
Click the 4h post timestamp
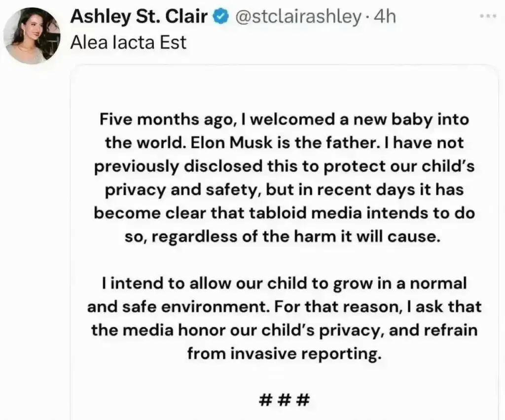[385, 17]
